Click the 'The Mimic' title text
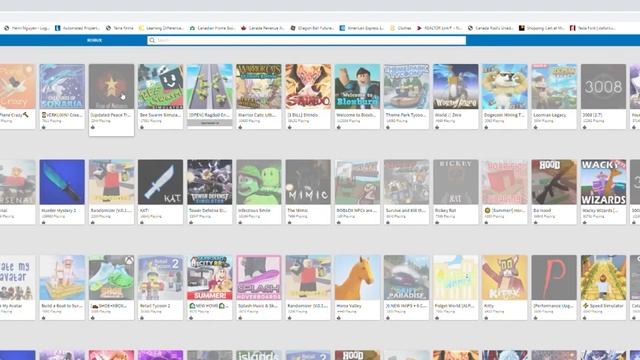The height and width of the screenshot is (360, 640). click(298, 211)
